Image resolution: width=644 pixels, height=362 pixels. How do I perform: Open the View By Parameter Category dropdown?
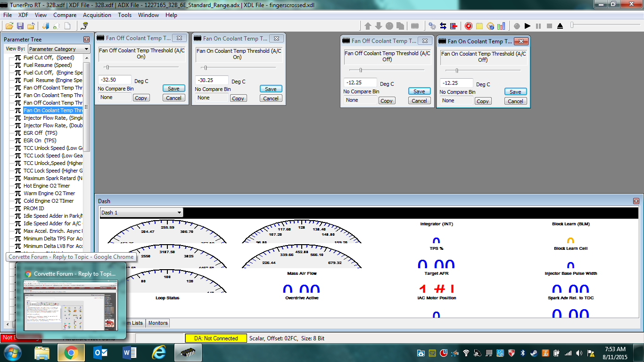(x=59, y=49)
